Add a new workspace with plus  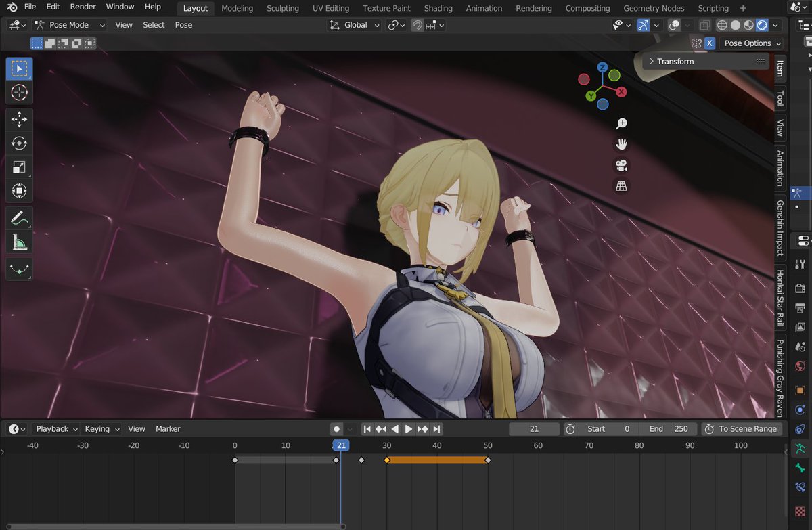(743, 8)
